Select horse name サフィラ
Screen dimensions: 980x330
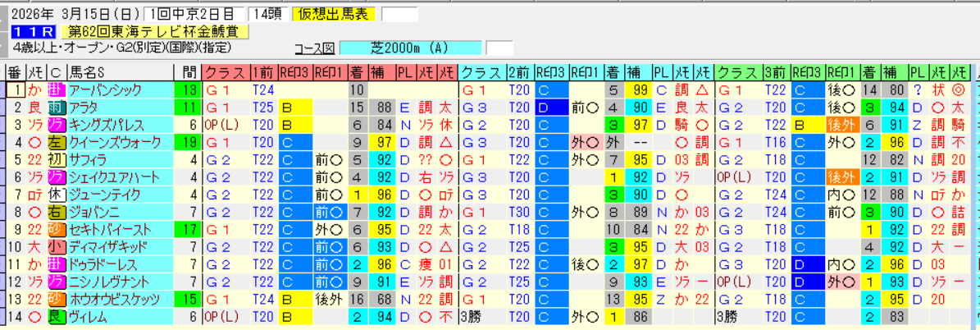(x=89, y=160)
